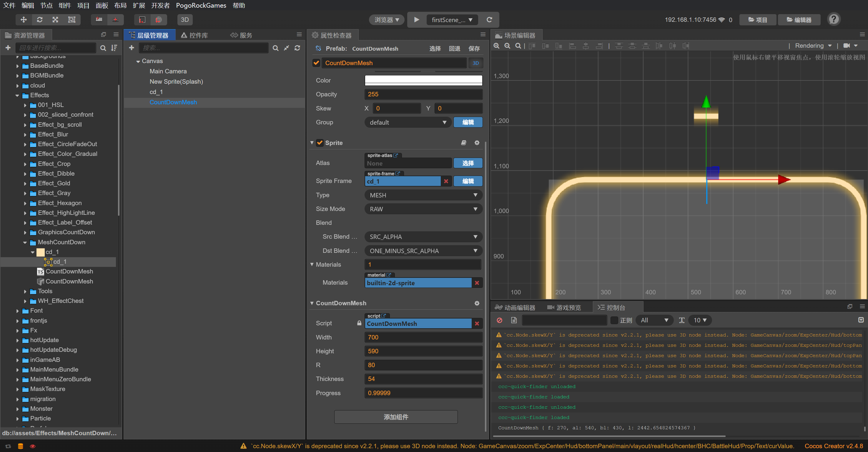Open the help question mark icon
The image size is (868, 452).
833,19
